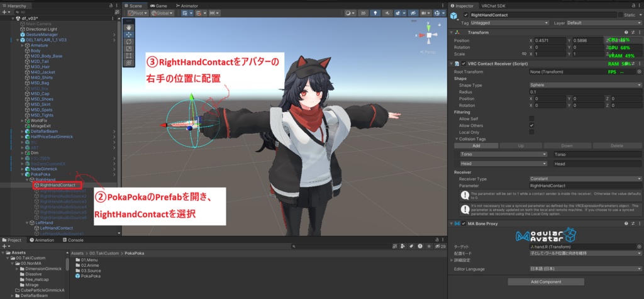Switch to the Animation tab
Viewport: 644px width, 299px height.
coord(42,240)
